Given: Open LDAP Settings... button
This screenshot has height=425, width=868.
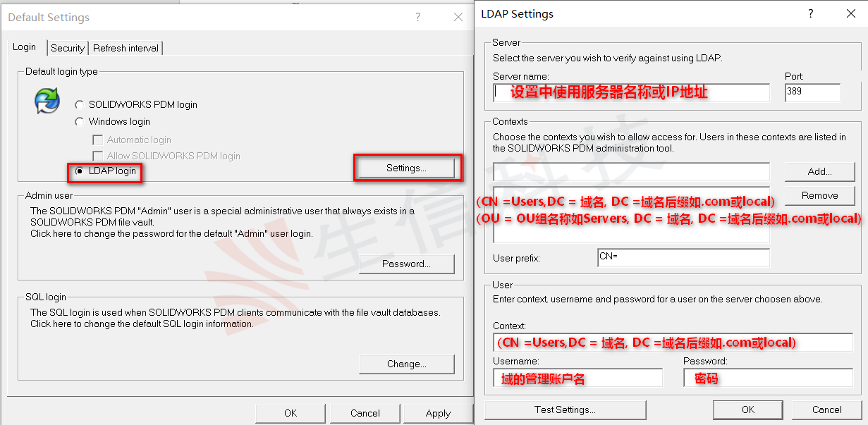Looking at the screenshot, I should point(406,168).
